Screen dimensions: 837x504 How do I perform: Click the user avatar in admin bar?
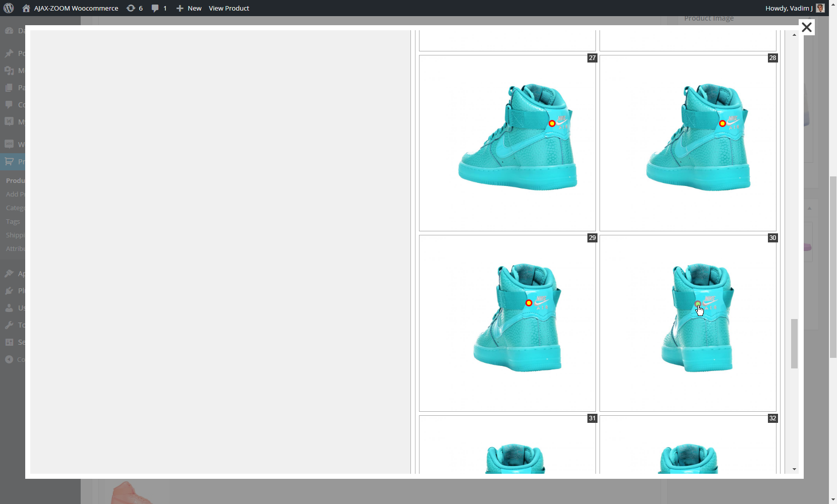[x=820, y=8]
